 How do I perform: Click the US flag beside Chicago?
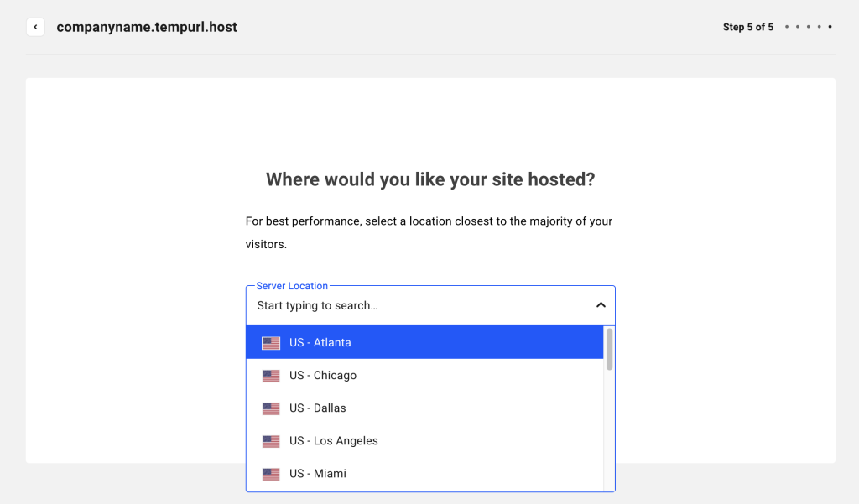(270, 375)
